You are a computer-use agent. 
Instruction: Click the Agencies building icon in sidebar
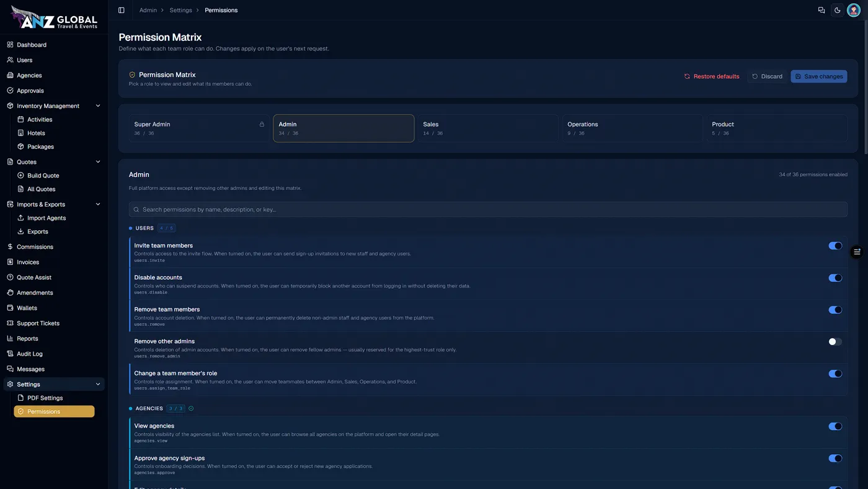pos(10,75)
